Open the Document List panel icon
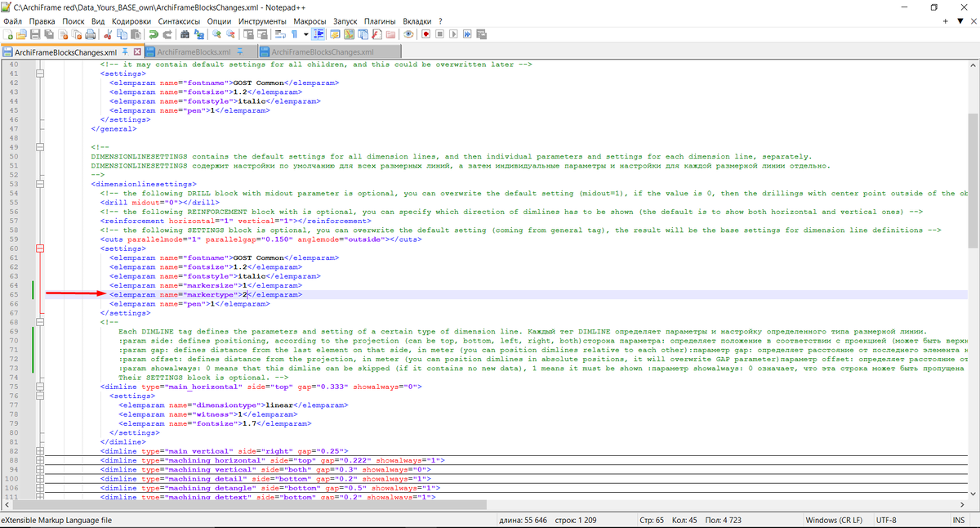This screenshot has width=980, height=528. click(363, 34)
